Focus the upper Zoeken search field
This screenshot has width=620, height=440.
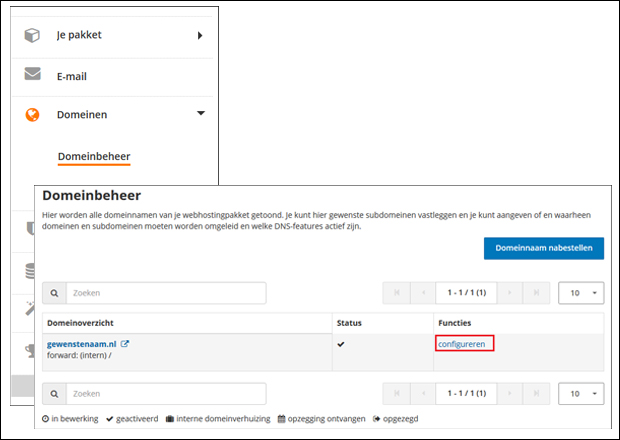click(166, 293)
